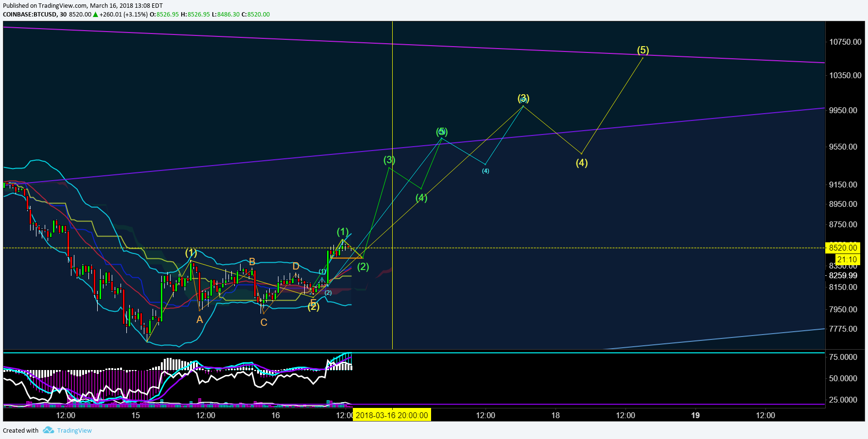Click the yellow 8520.00 current price tag

[843, 248]
